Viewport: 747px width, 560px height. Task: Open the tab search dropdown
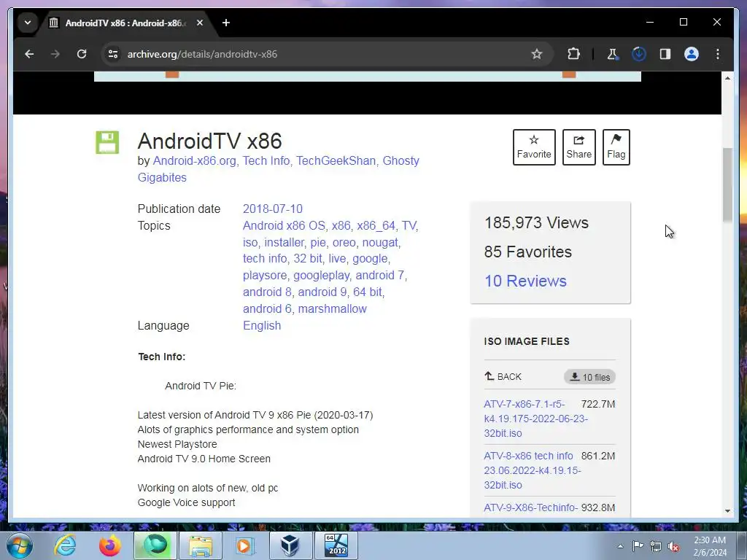[x=28, y=23]
